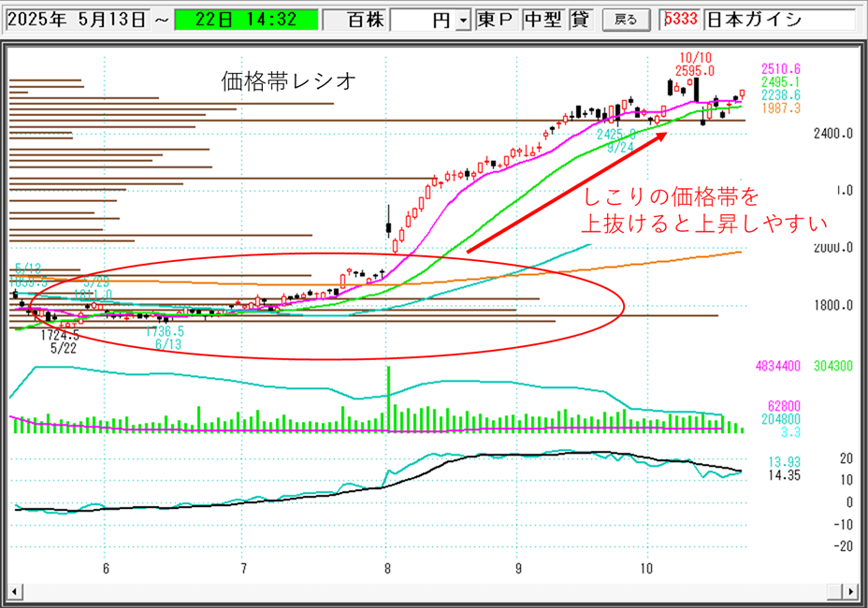Screen dimensions: 868x608
Task: Click the stock code field showing 5333
Action: 679,20
